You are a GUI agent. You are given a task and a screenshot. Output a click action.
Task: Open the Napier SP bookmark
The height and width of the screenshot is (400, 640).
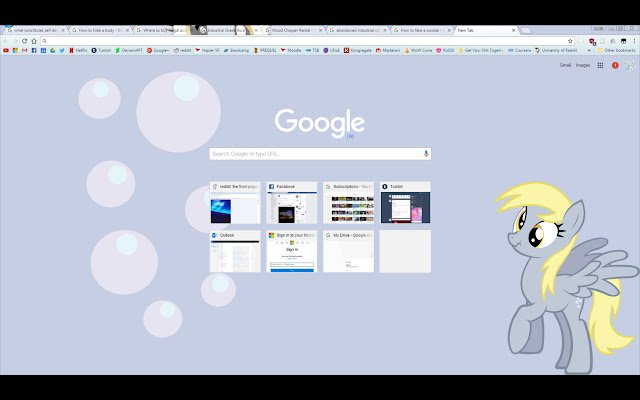[x=207, y=51]
